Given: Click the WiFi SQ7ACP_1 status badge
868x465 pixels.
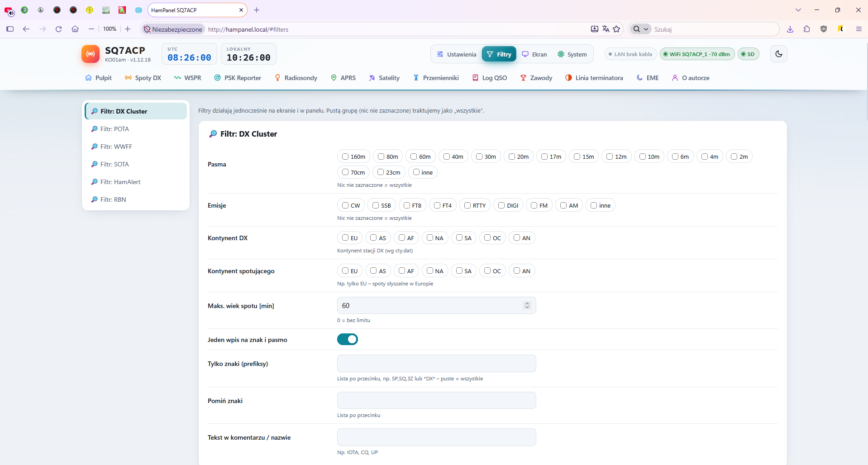Looking at the screenshot, I should [x=697, y=54].
